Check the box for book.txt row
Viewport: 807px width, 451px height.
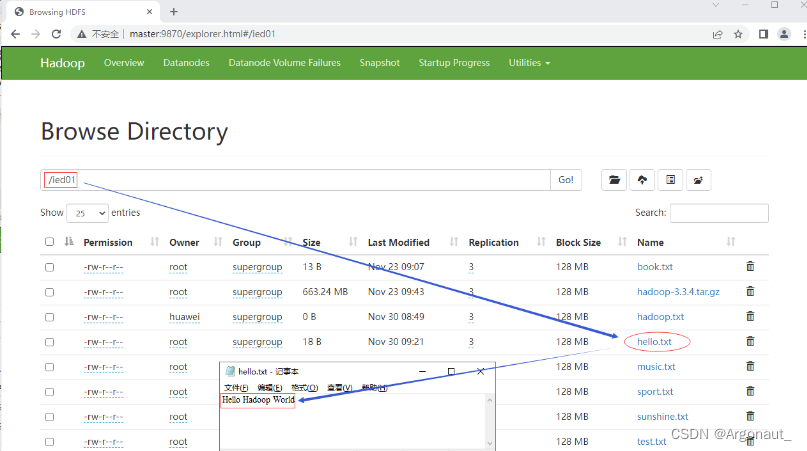point(49,267)
